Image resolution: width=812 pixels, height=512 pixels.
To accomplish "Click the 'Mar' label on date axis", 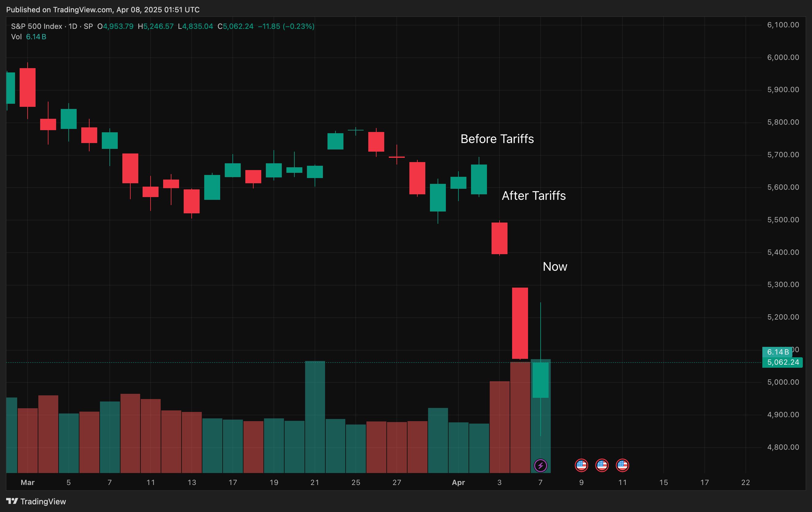I will click(x=27, y=482).
